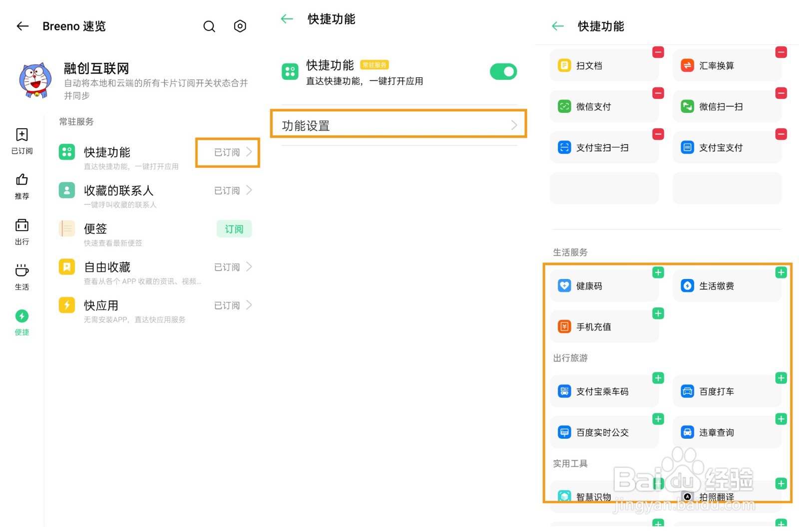Select the 生活 sidebar tab
The height and width of the screenshot is (532, 799).
(22, 277)
